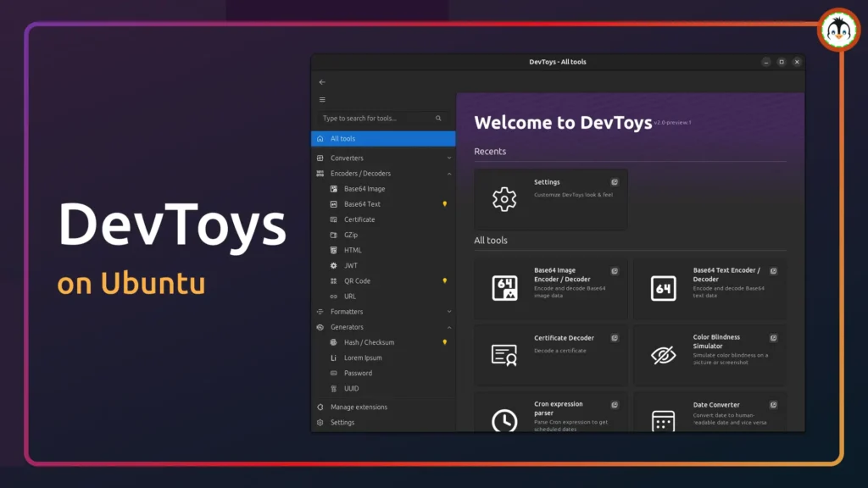Viewport: 868px width, 488px height.
Task: Click the back arrow icon
Action: click(322, 82)
